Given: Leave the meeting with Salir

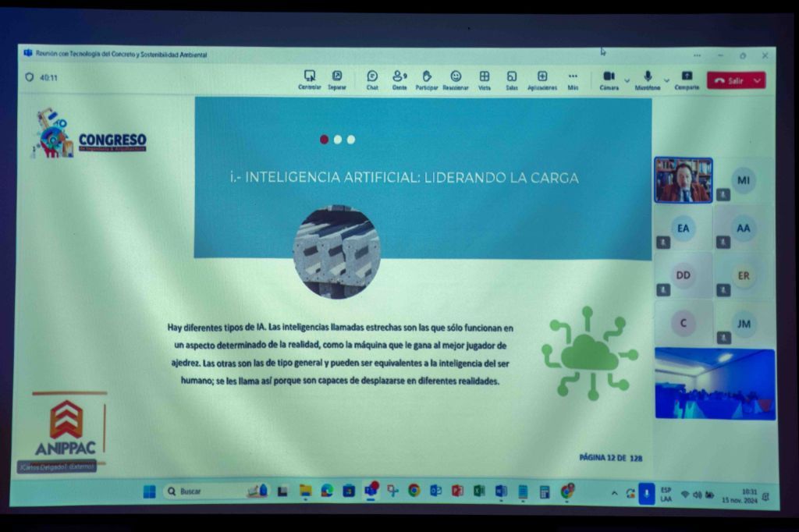Looking at the screenshot, I should pyautogui.click(x=730, y=80).
